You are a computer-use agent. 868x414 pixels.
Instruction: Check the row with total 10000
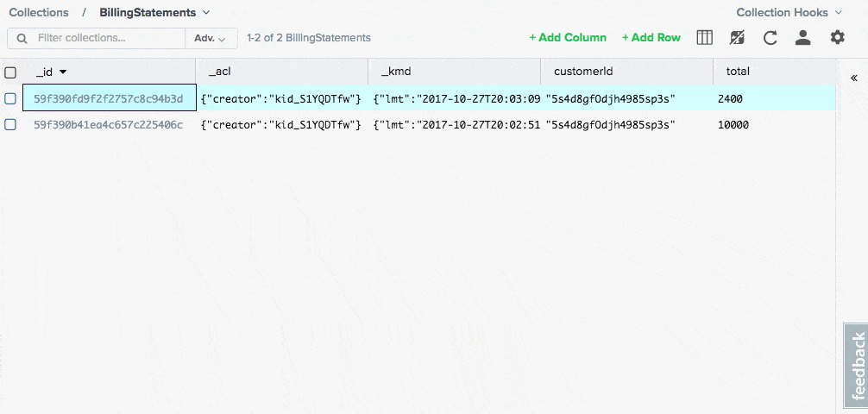coord(10,125)
